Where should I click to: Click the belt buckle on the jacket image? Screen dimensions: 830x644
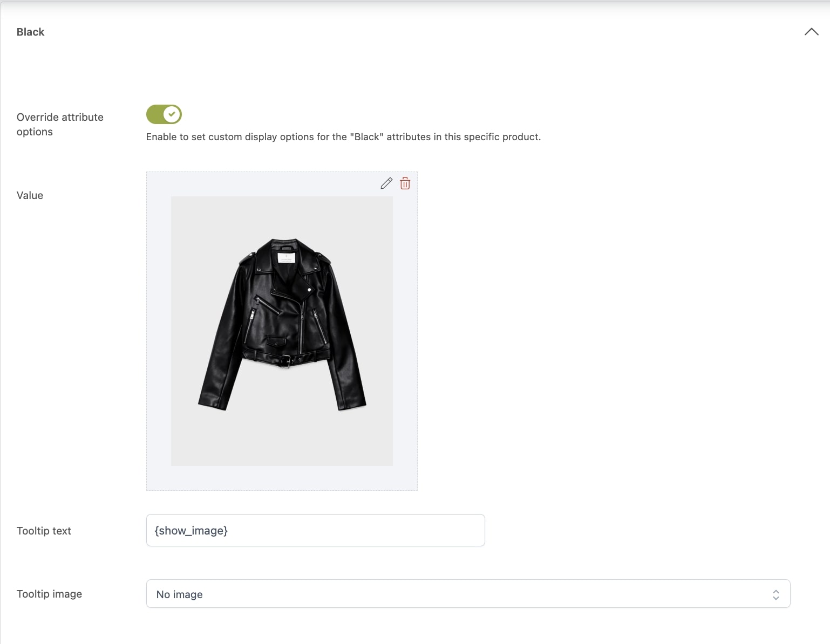click(286, 361)
